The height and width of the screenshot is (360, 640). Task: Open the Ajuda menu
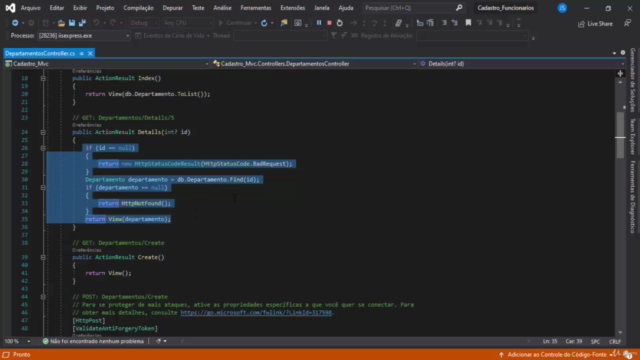click(x=346, y=8)
